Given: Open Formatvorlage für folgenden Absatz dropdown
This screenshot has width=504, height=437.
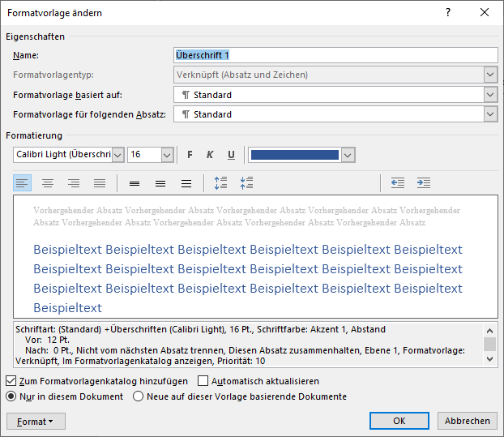Looking at the screenshot, I should [x=490, y=114].
